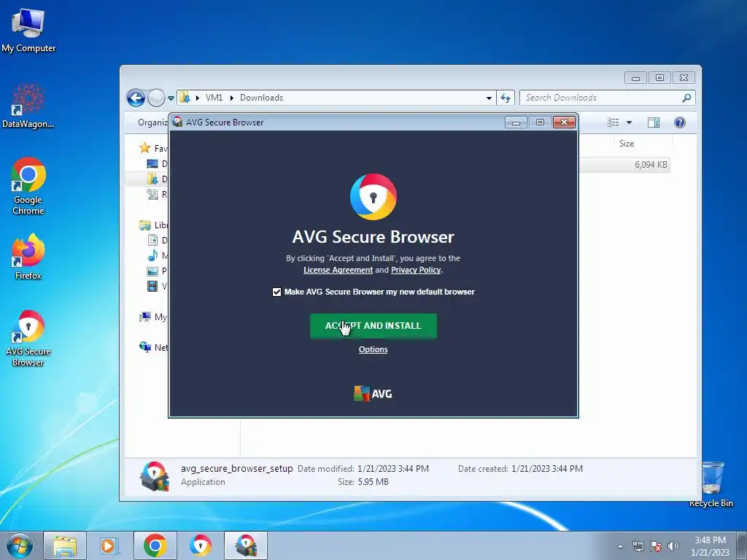
Task: Open the view options dropdown arrow
Action: pos(629,122)
